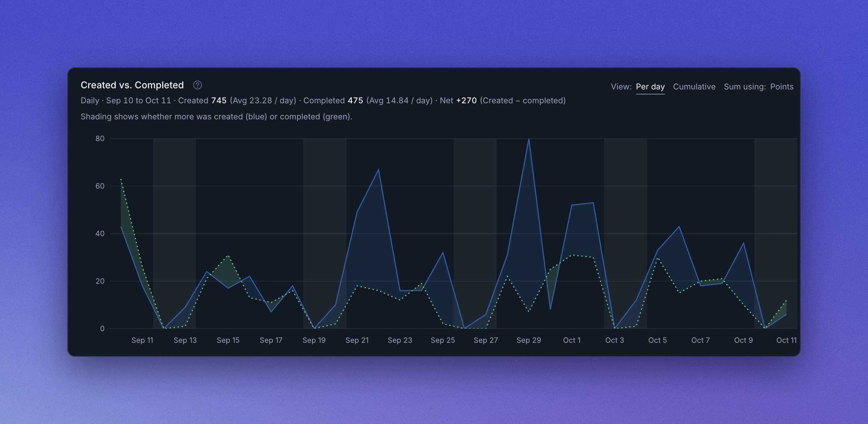This screenshot has height=424, width=868.
Task: Select the Oct 5 x-axis label
Action: [x=657, y=340]
